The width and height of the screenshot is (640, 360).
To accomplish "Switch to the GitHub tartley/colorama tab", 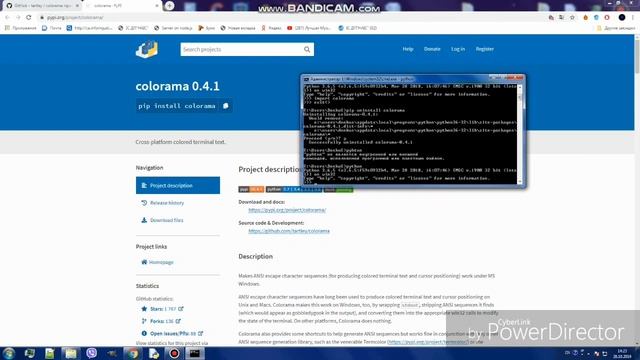I will tap(41, 6).
